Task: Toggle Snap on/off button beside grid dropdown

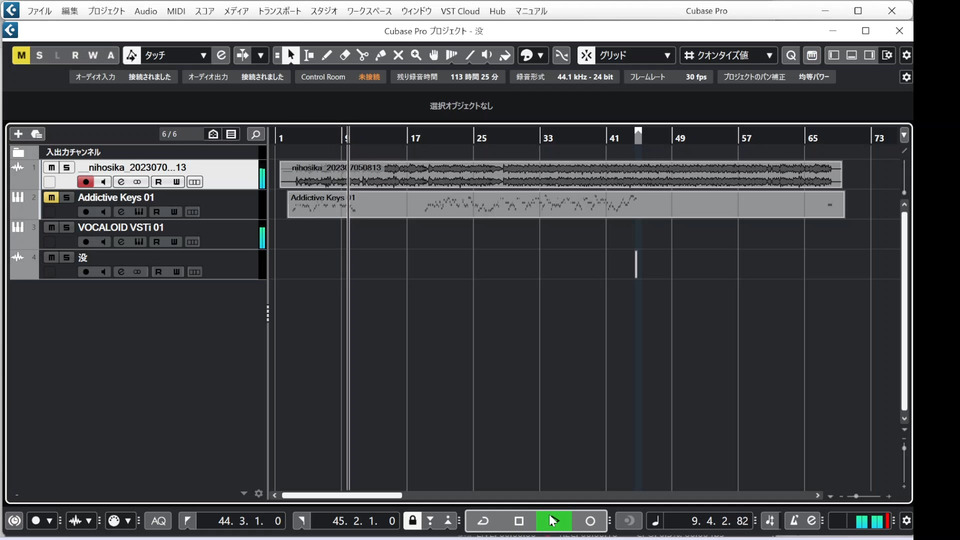Action: pyautogui.click(x=586, y=55)
